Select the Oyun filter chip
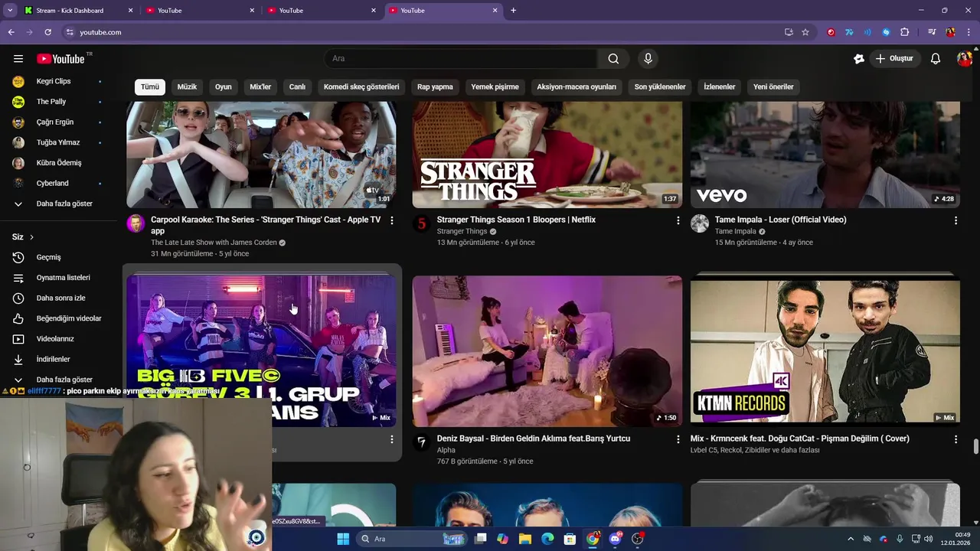 click(224, 86)
